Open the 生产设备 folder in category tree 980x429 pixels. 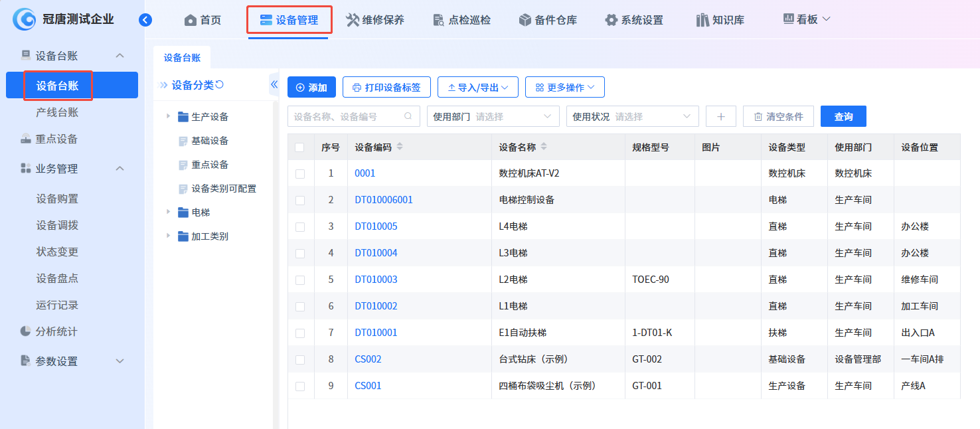point(210,117)
